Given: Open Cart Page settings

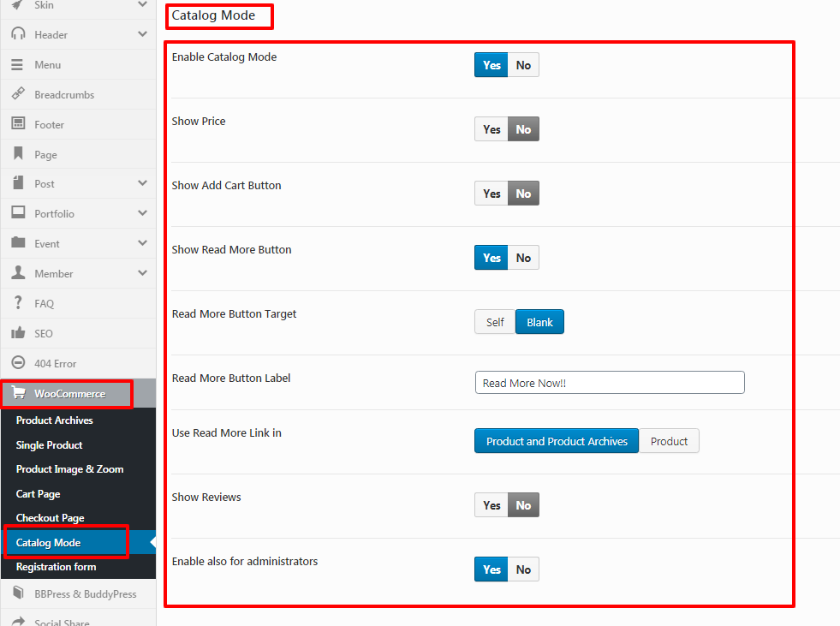Looking at the screenshot, I should click(78, 493).
